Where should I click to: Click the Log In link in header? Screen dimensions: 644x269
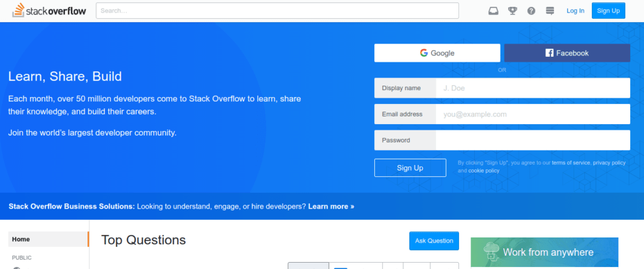(575, 11)
